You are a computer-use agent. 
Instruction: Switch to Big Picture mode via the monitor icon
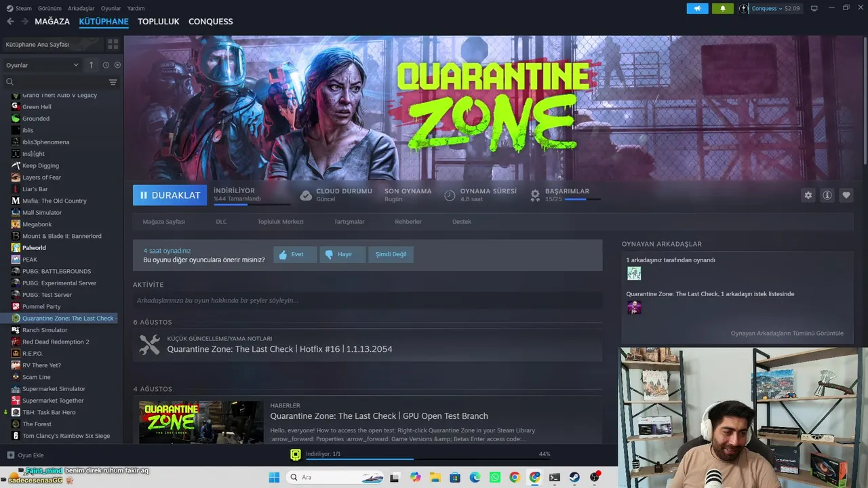814,8
